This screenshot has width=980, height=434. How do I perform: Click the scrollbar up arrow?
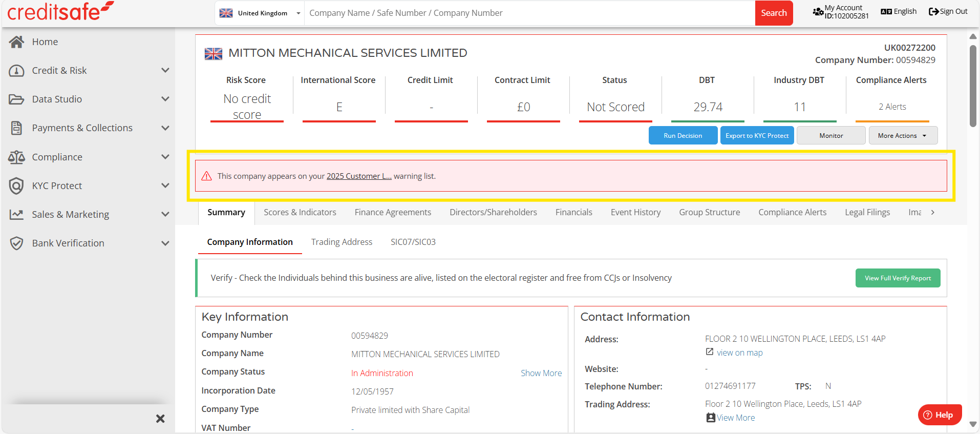(x=973, y=36)
